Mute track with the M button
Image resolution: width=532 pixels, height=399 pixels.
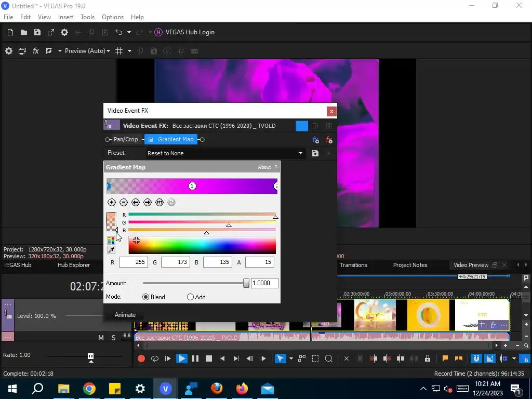(x=101, y=338)
